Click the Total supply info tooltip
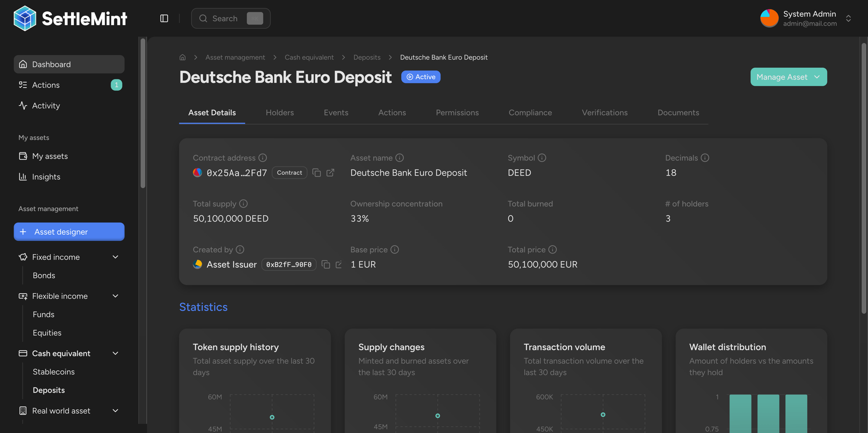The image size is (868, 433). [243, 203]
